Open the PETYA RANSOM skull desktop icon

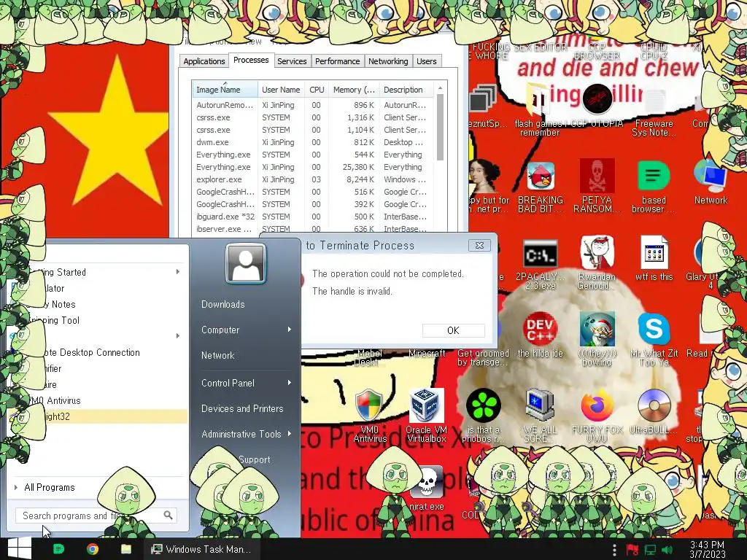click(597, 176)
